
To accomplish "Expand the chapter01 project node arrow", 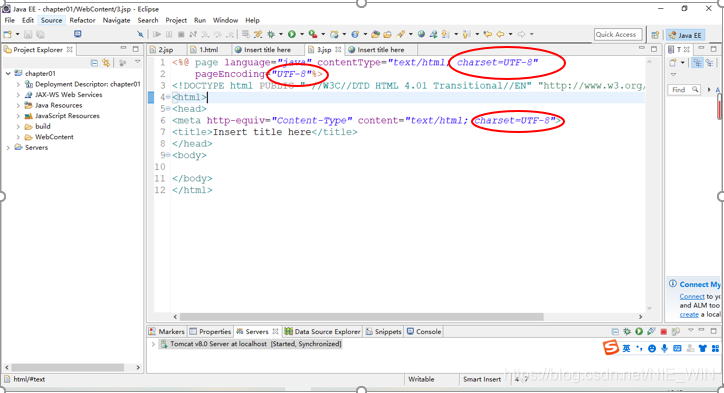I will [8, 73].
